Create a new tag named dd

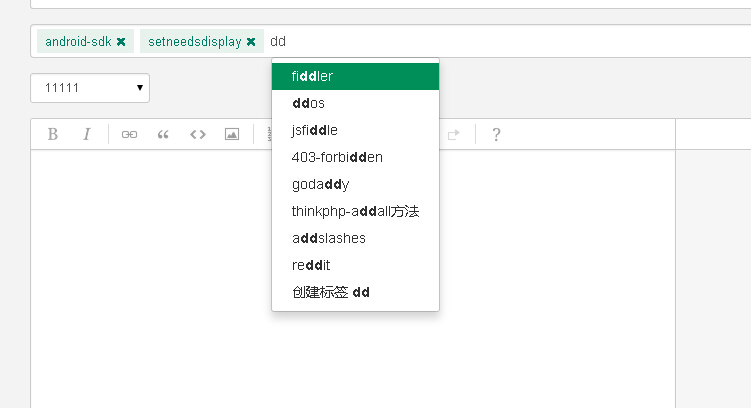pos(355,292)
